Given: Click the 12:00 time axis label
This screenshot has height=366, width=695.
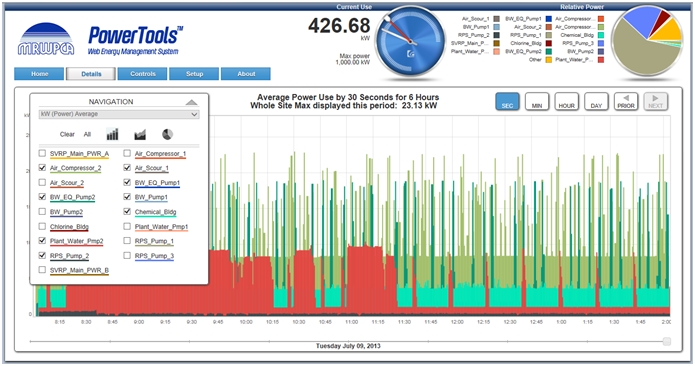Looking at the screenshot, I should [x=457, y=322].
